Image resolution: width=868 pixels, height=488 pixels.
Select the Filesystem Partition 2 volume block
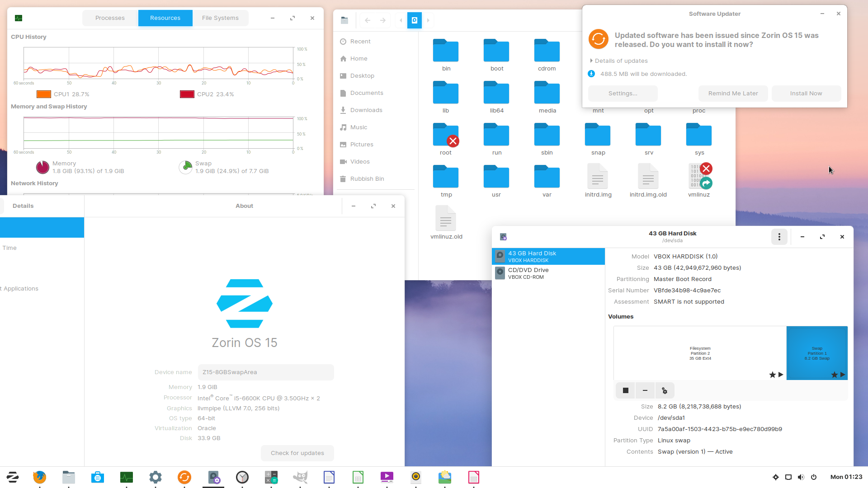[700, 353]
